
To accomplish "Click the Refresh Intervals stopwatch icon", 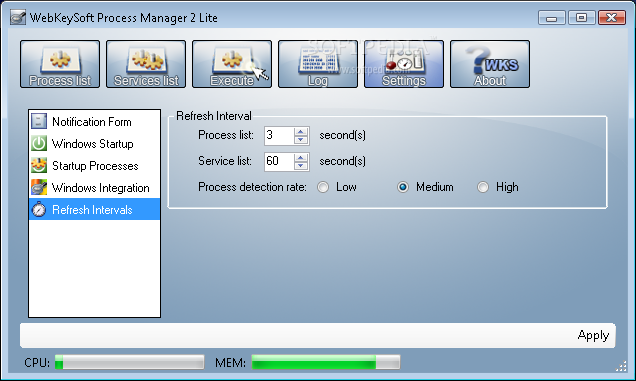I will coord(39,209).
